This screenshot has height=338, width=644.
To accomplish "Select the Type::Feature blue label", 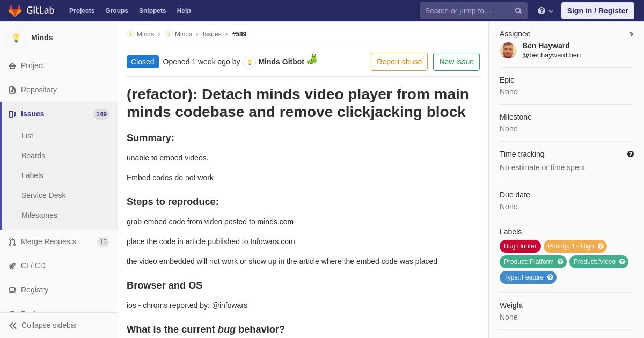I will (523, 277).
